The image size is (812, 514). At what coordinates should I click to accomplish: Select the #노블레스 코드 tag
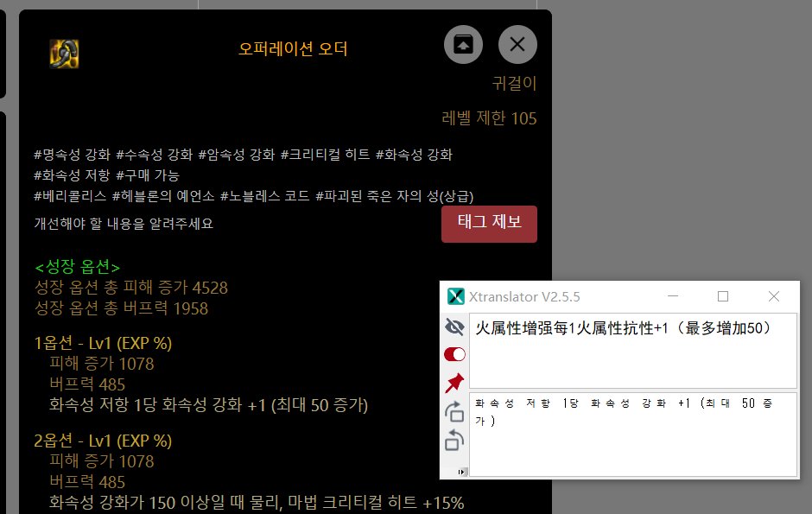[264, 195]
